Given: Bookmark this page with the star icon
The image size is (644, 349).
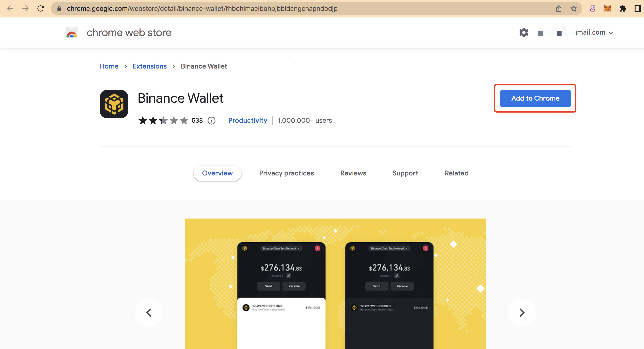Looking at the screenshot, I should [x=574, y=8].
